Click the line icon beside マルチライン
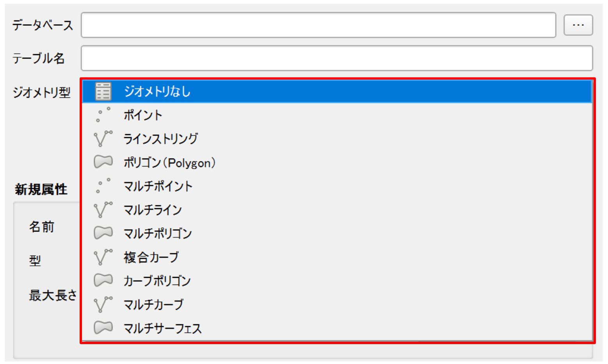 (x=103, y=210)
